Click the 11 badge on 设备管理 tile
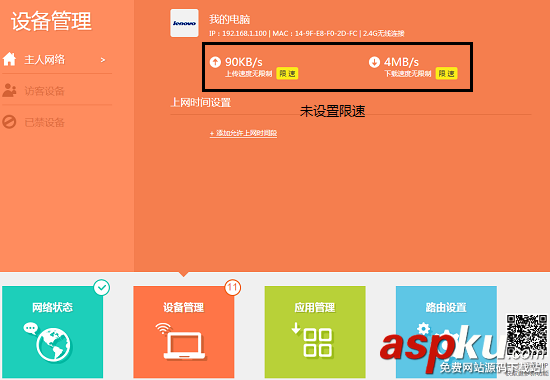The width and height of the screenshot is (550, 380). coord(233,287)
